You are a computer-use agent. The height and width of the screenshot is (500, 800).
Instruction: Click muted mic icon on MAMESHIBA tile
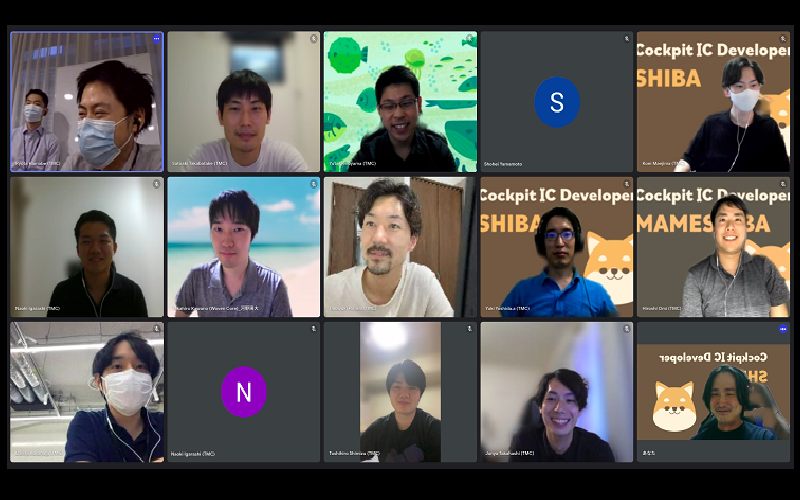point(783,184)
